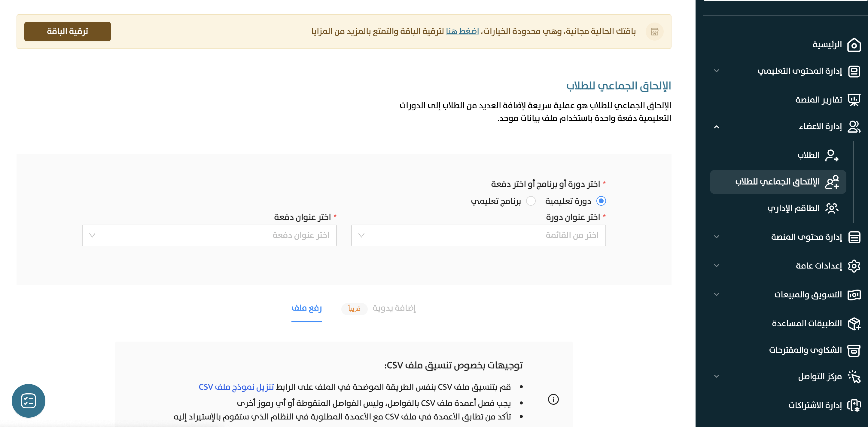The height and width of the screenshot is (427, 868).
Task: Click the platform reports presentation icon
Action: pos(854,100)
